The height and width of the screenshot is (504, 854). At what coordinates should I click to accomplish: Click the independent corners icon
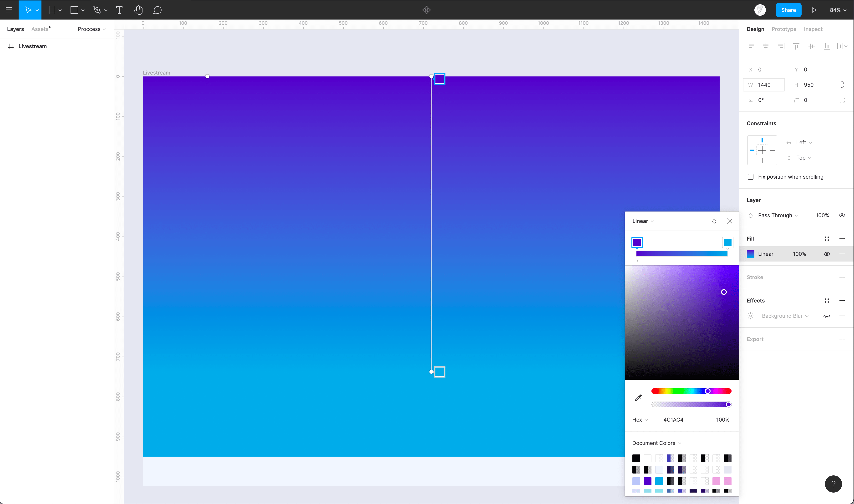842,100
